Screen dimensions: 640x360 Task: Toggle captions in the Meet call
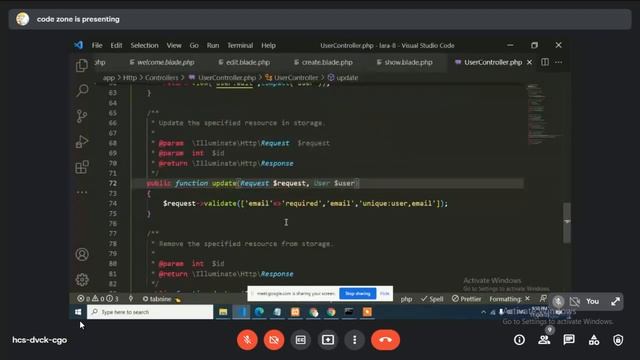(x=301, y=340)
